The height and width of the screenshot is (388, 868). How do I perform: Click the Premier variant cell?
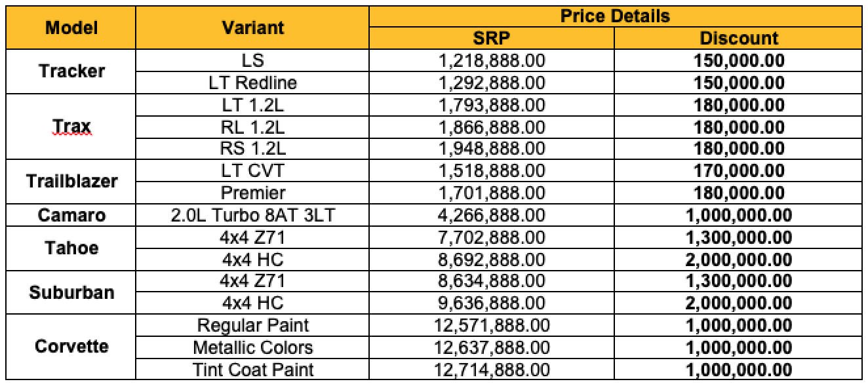(x=252, y=193)
